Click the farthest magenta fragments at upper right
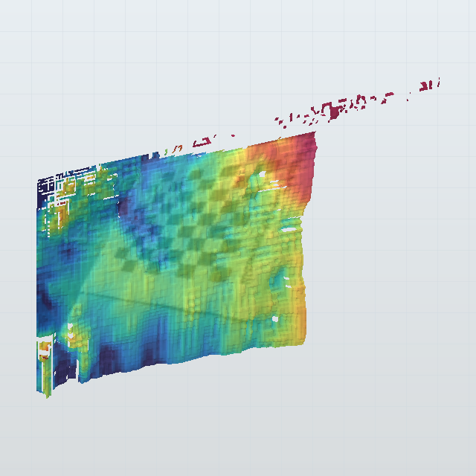476x476 pixels. pyautogui.click(x=429, y=85)
